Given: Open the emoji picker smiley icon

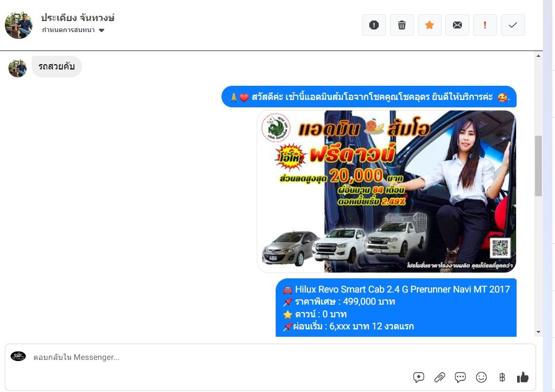Looking at the screenshot, I should (481, 377).
